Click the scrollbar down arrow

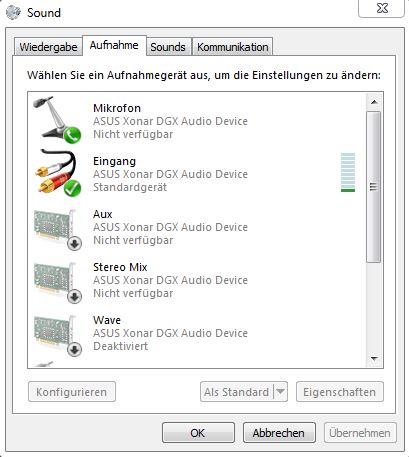(374, 359)
